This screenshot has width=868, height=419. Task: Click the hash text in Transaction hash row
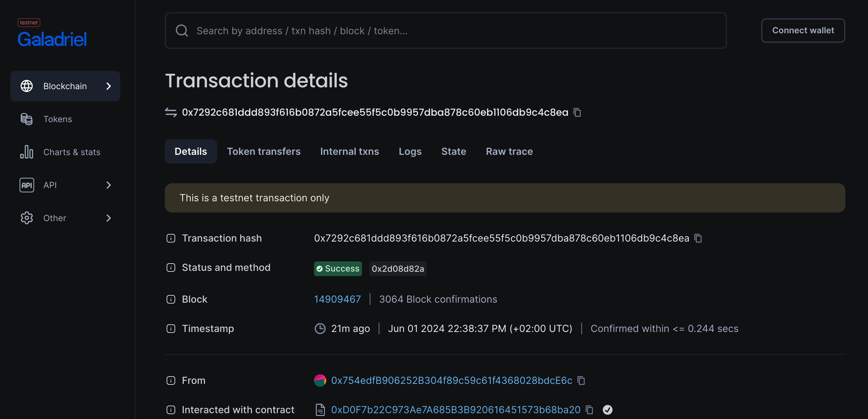coord(501,238)
